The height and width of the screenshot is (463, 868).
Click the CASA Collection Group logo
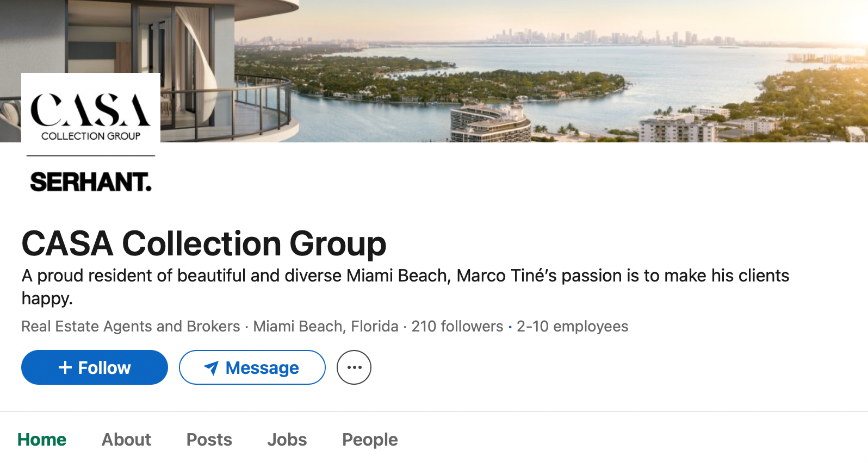coord(91,114)
